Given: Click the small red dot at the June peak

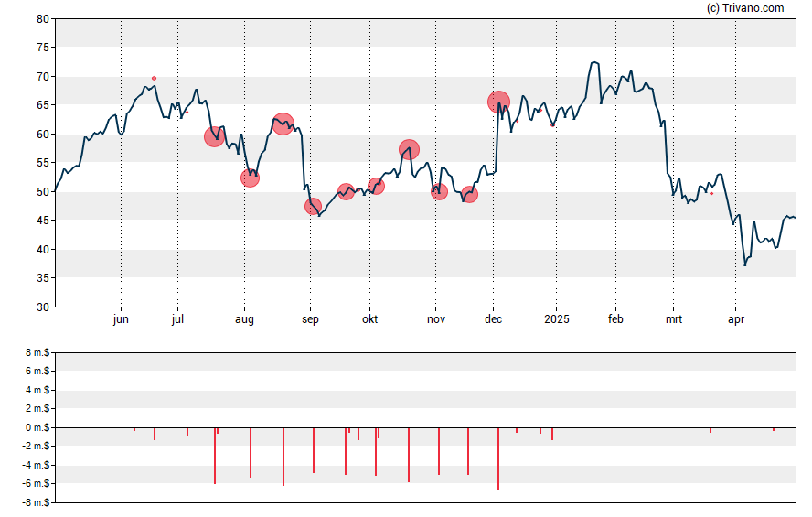Looking at the screenshot, I should (154, 78).
